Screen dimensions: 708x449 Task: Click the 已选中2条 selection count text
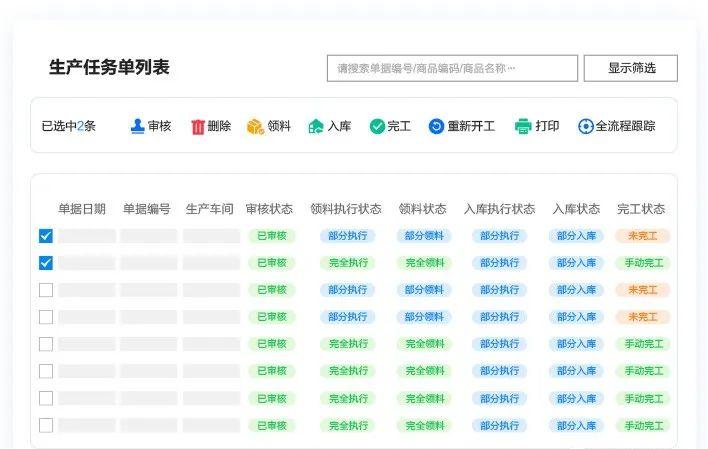[x=69, y=126]
